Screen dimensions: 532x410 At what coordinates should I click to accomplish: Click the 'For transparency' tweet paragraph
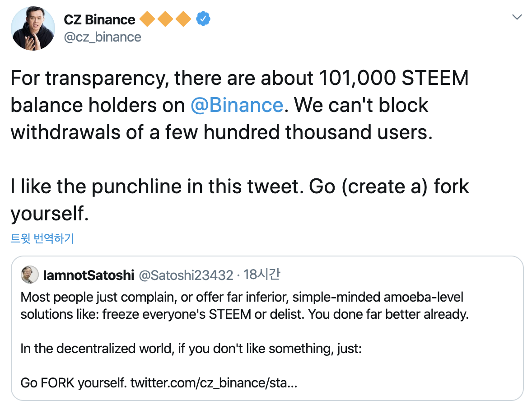[239, 105]
